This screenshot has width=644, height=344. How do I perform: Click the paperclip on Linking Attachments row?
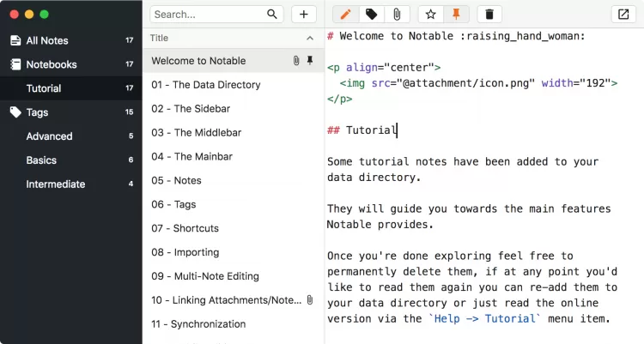pyautogui.click(x=310, y=300)
